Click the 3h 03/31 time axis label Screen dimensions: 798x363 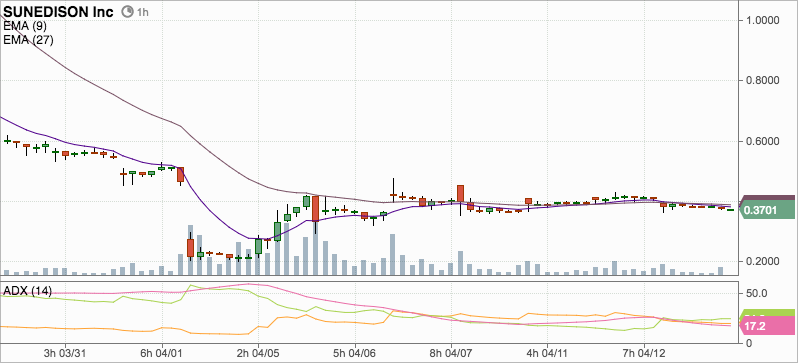coord(66,352)
